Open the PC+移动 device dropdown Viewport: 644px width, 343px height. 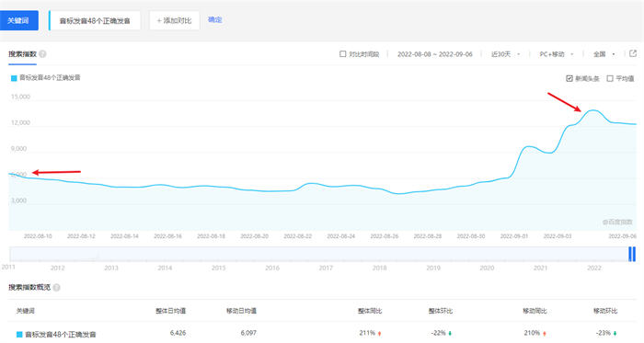point(556,54)
